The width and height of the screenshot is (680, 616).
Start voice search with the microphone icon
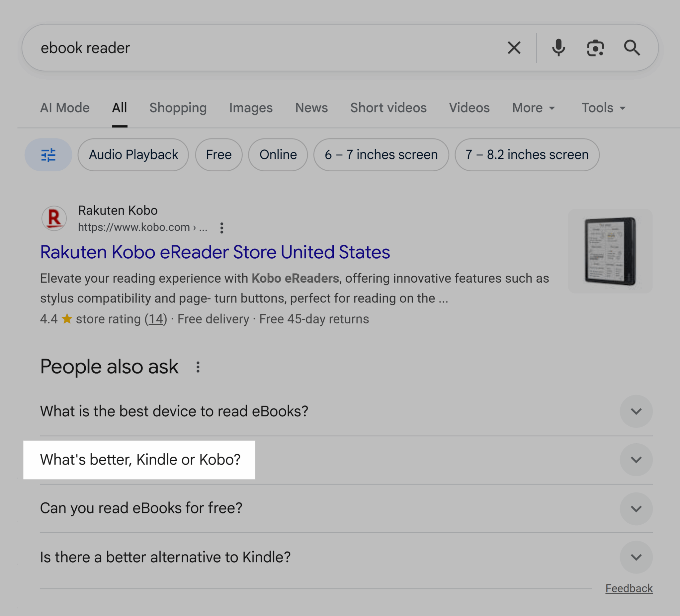pos(558,47)
